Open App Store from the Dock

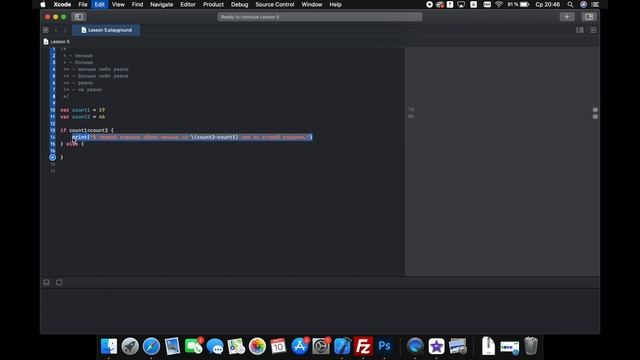tap(300, 346)
